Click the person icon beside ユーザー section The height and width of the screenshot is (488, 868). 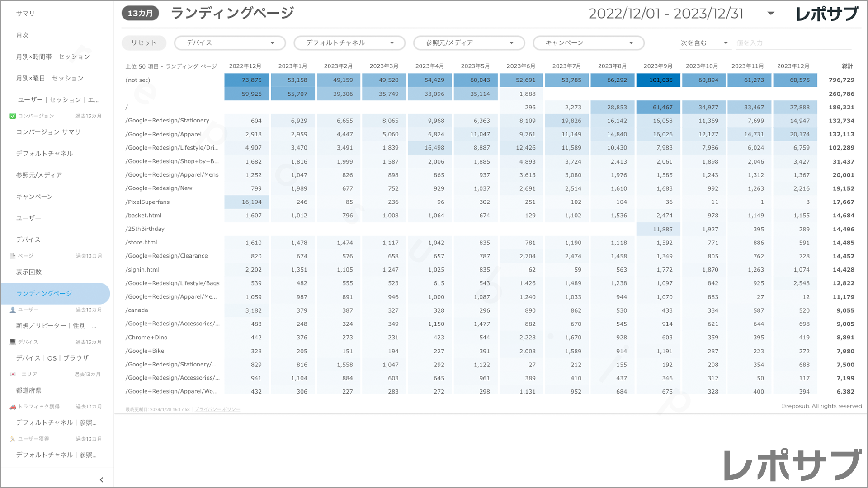[13, 310]
